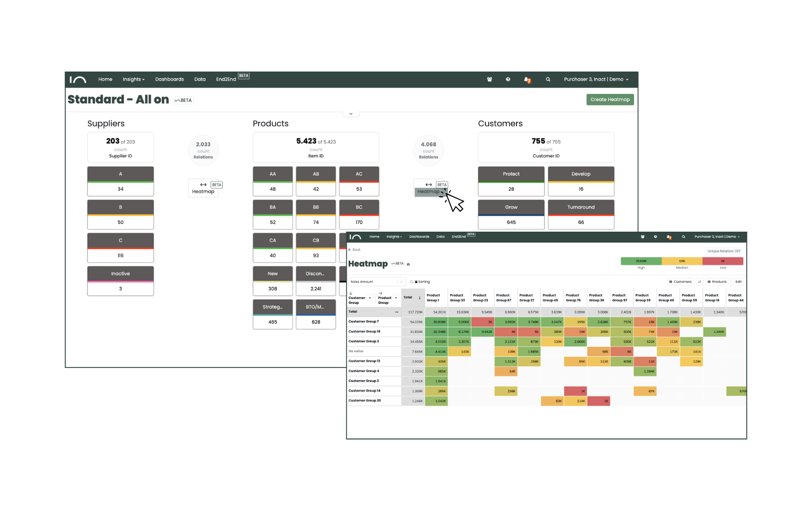This screenshot has height=511, width=812.
Task: Open notifications bell in the Heatmap window navbar
Action: coord(669,237)
